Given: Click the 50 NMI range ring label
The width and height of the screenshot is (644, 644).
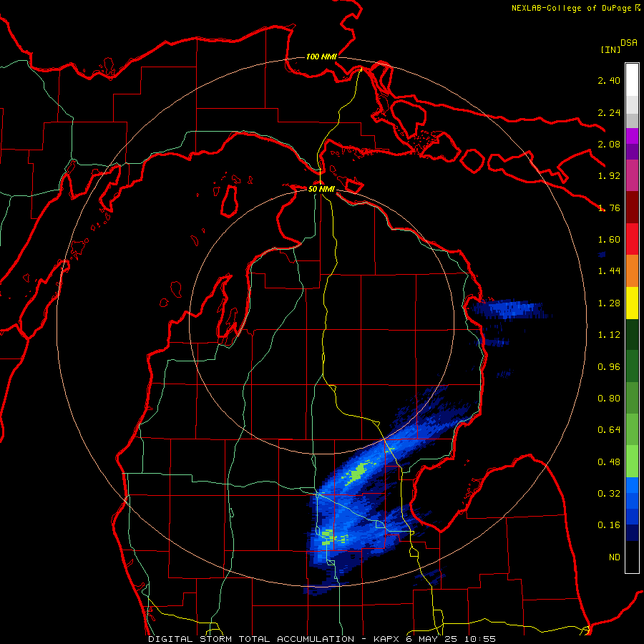Looking at the screenshot, I should pos(321,189).
